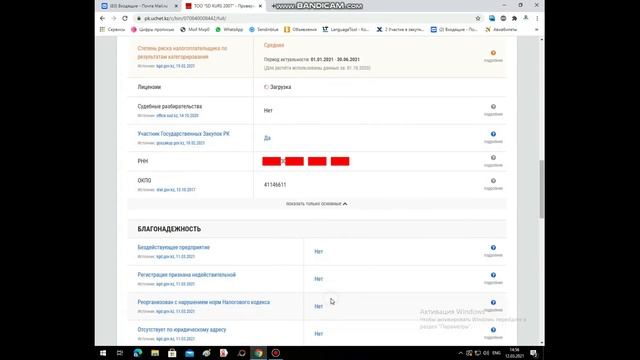The height and width of the screenshot is (360, 640).
Task: Open Microsoft Store from the taskbar
Action: 172,353
